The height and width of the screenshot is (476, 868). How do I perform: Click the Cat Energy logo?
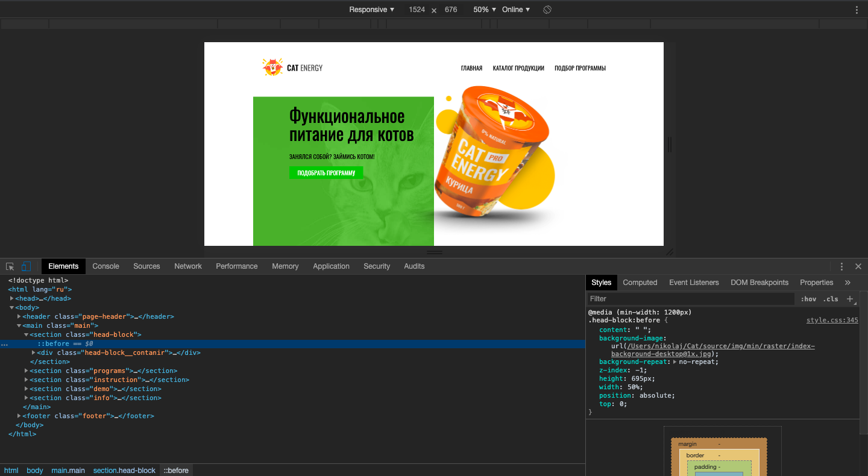tap(293, 67)
